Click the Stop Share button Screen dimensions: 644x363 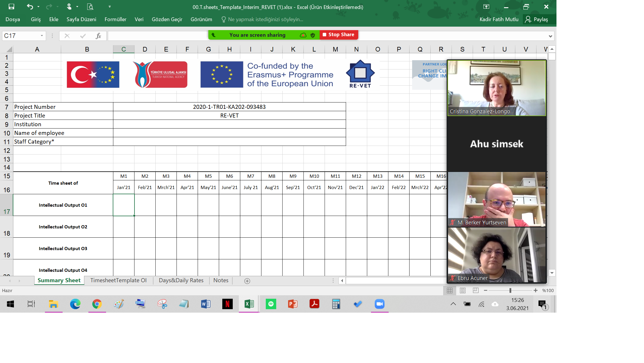point(339,35)
